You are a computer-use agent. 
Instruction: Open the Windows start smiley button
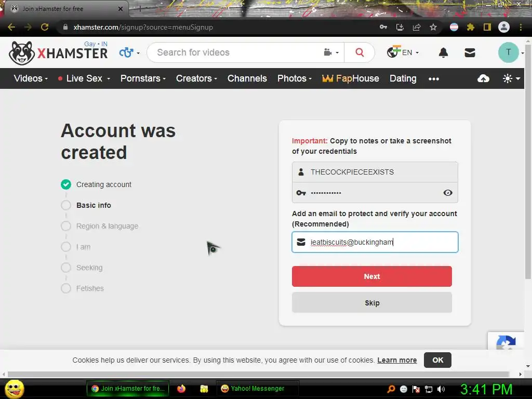click(15, 389)
